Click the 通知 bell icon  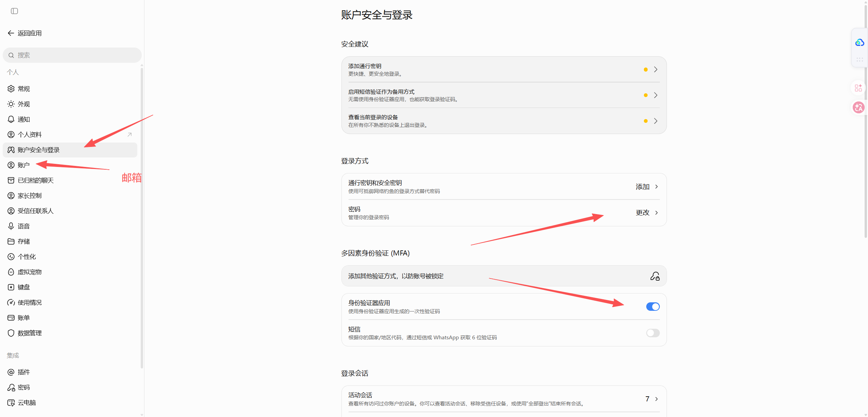tap(11, 119)
